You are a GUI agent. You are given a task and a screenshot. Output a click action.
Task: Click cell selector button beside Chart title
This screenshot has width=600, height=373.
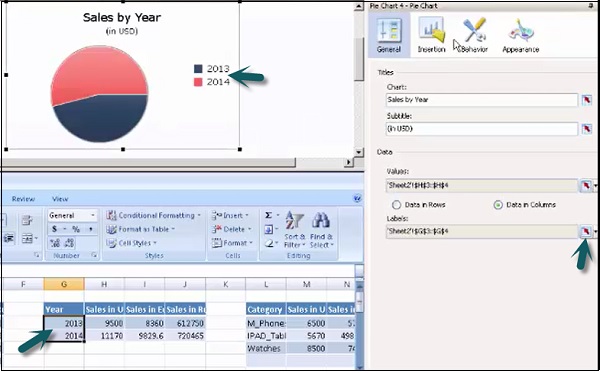586,100
